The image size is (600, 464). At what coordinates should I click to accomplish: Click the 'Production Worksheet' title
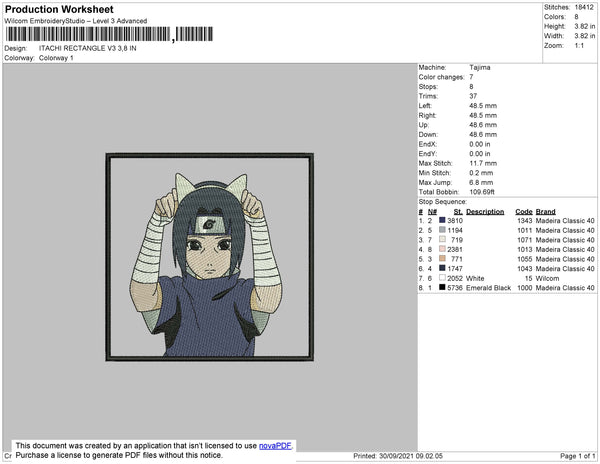59,10
